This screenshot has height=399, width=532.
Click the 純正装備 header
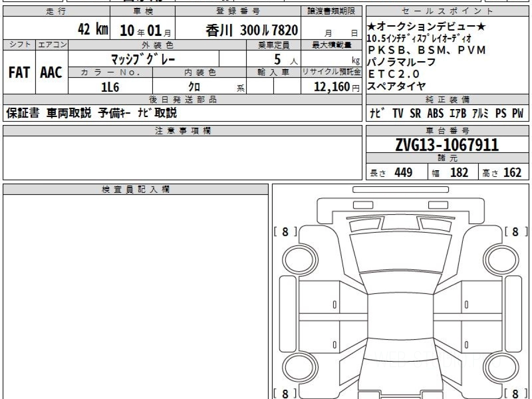[x=447, y=99]
